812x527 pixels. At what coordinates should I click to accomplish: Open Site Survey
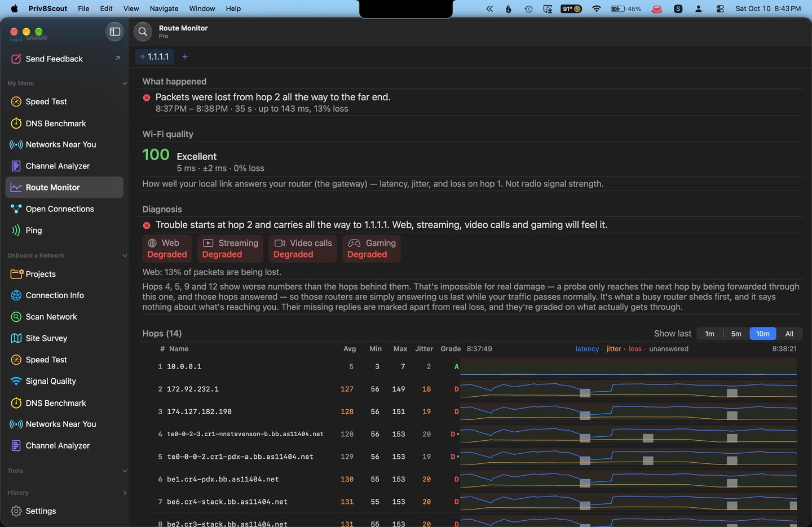[65, 338]
